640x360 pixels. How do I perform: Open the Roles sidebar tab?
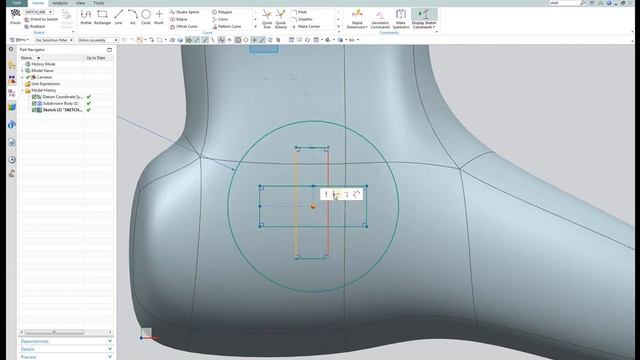(12, 174)
